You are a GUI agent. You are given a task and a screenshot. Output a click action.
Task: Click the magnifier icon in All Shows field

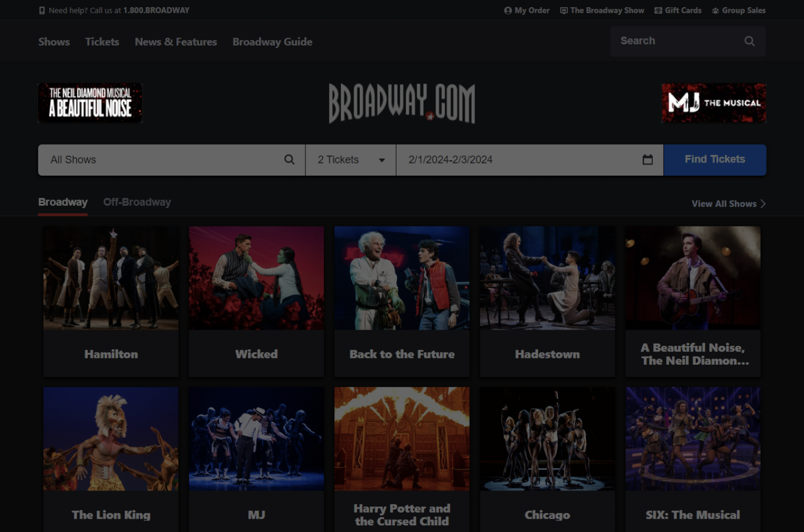point(289,160)
